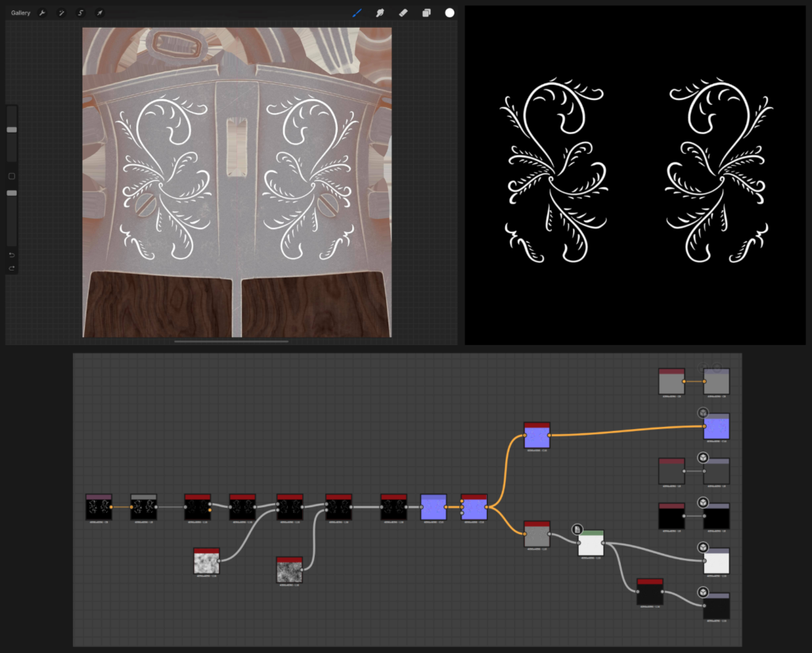This screenshot has height=653, width=812.
Task: Activate the Transform arrow tool
Action: 99,13
